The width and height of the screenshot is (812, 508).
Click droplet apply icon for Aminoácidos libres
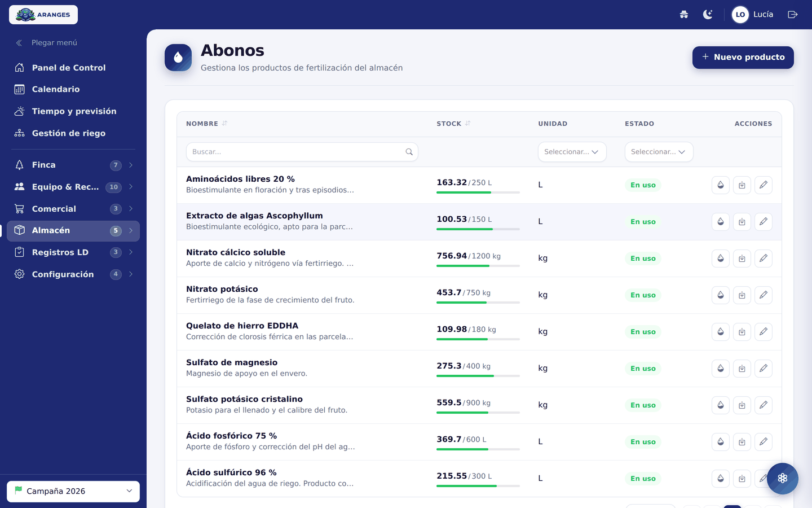[721, 185]
